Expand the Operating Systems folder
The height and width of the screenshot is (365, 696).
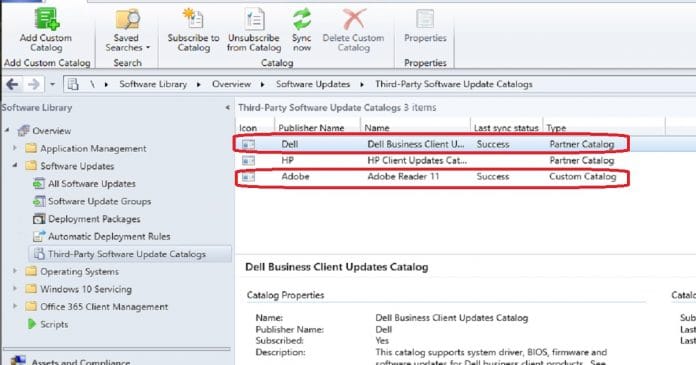(x=15, y=271)
